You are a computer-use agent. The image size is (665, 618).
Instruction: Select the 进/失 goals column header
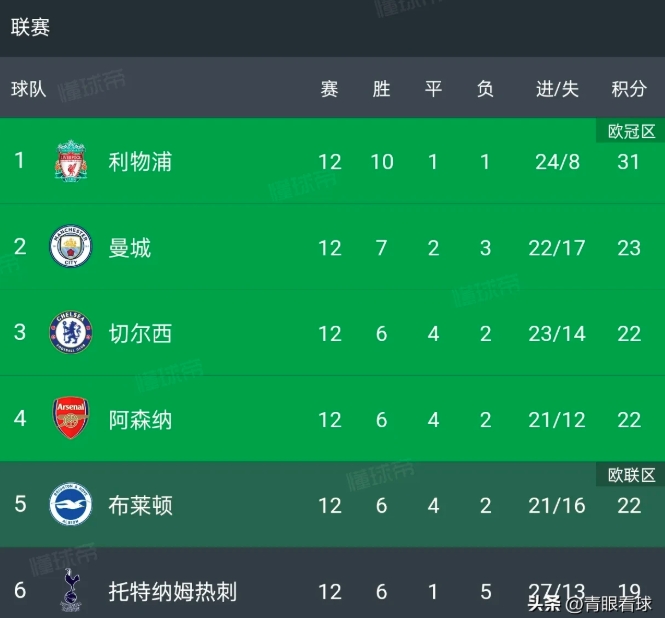[x=557, y=89]
